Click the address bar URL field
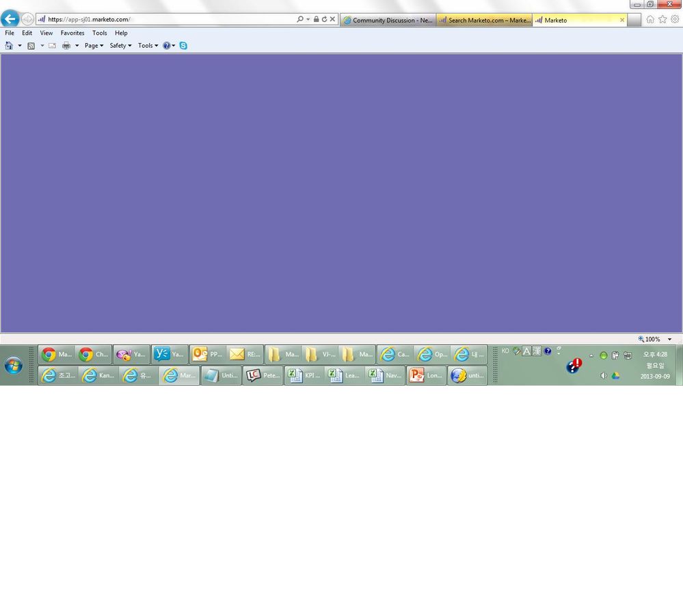Screen dimensions: 683x616 [171, 19]
